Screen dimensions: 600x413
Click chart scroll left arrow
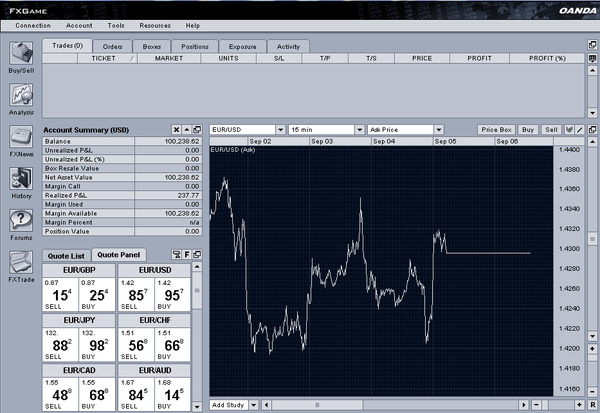click(x=267, y=405)
